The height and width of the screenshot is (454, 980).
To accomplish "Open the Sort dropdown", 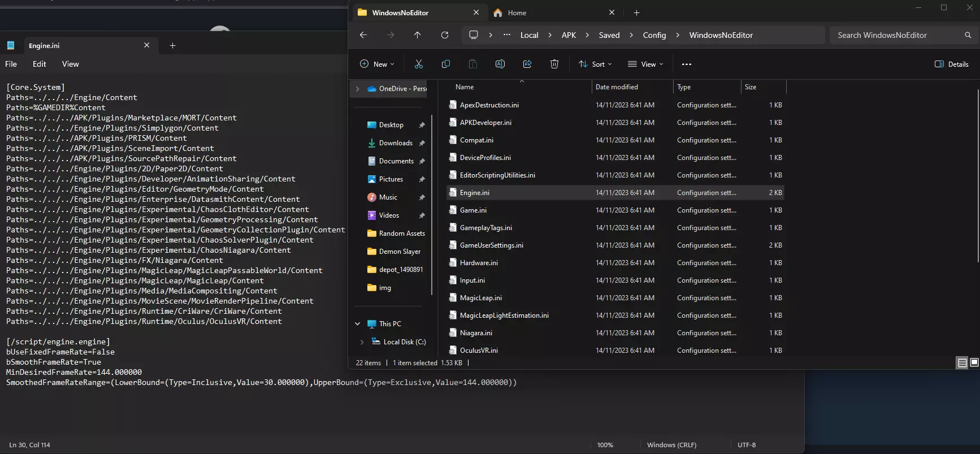I will (595, 64).
